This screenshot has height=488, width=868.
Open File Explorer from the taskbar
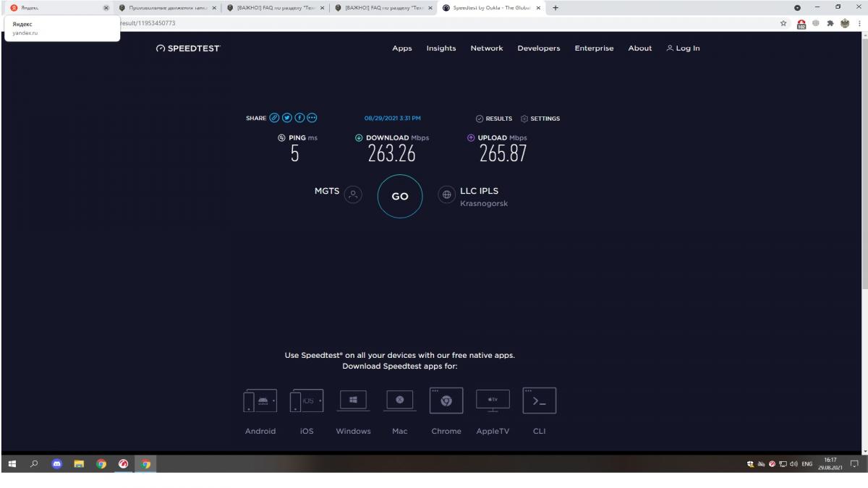pyautogui.click(x=79, y=463)
